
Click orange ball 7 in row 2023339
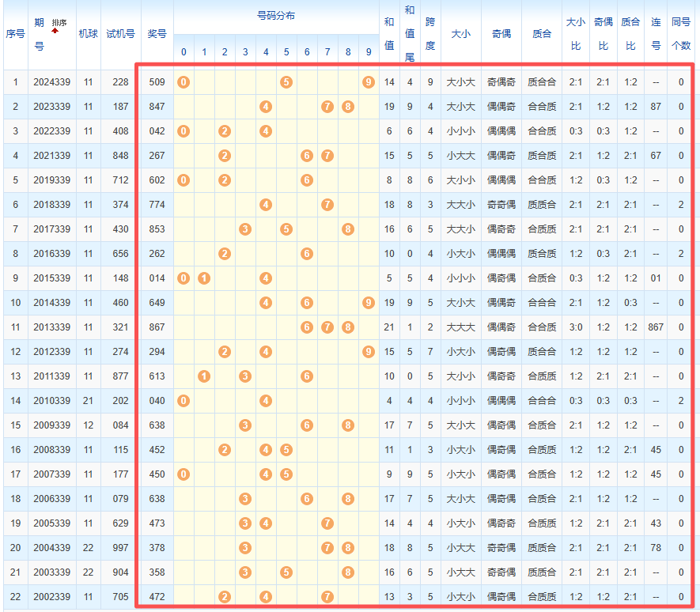coord(327,107)
